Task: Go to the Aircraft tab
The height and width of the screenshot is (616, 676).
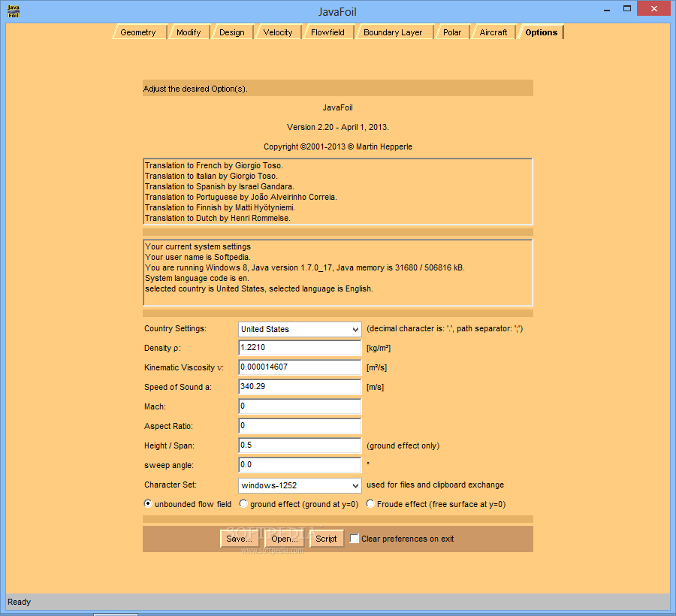Action: (494, 32)
